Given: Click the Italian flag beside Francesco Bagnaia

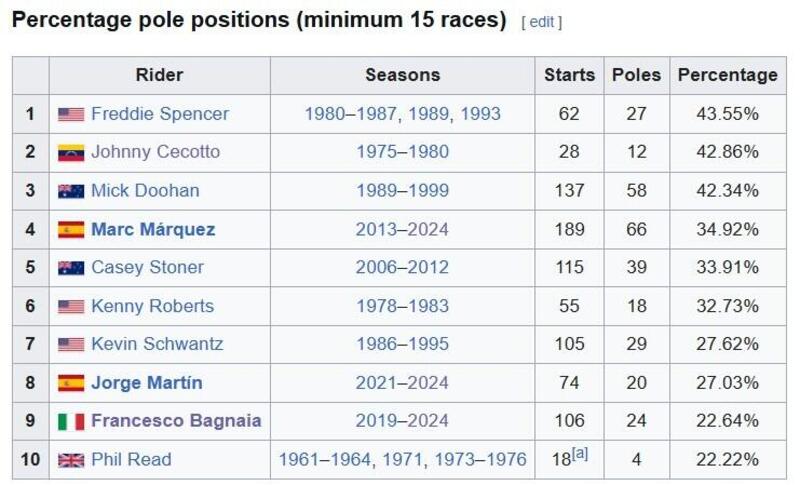Looking at the screenshot, I should pos(71,421).
